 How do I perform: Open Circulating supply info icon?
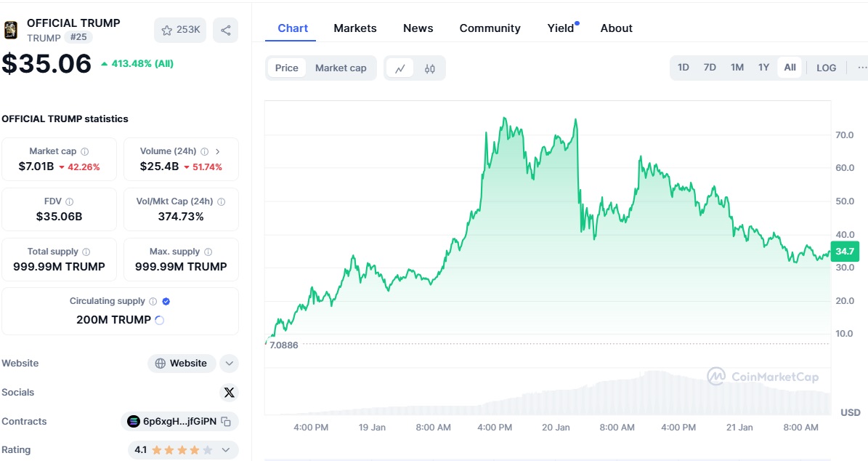tap(153, 302)
